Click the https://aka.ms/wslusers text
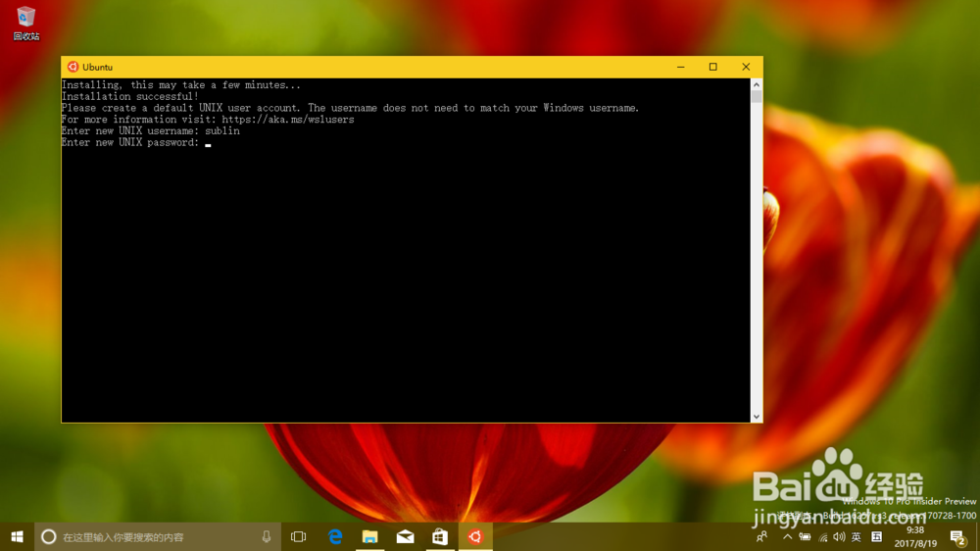 pyautogui.click(x=287, y=120)
